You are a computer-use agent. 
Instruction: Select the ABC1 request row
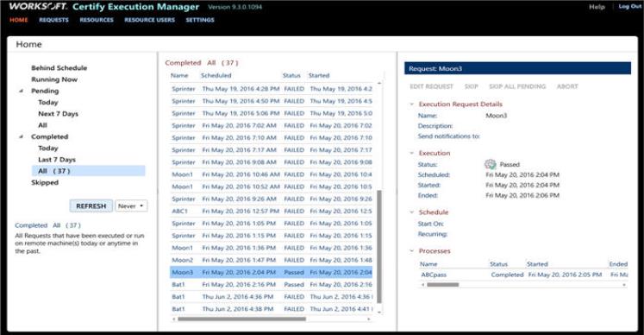pos(272,212)
